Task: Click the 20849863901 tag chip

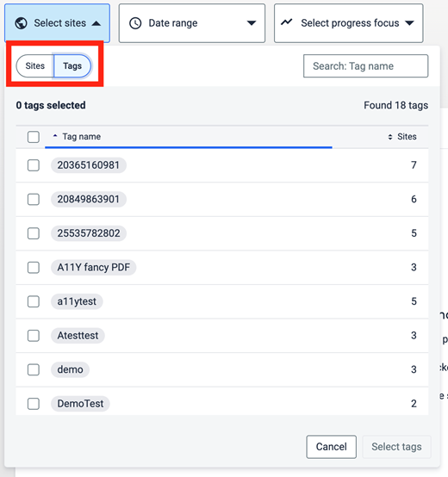Action: click(89, 199)
